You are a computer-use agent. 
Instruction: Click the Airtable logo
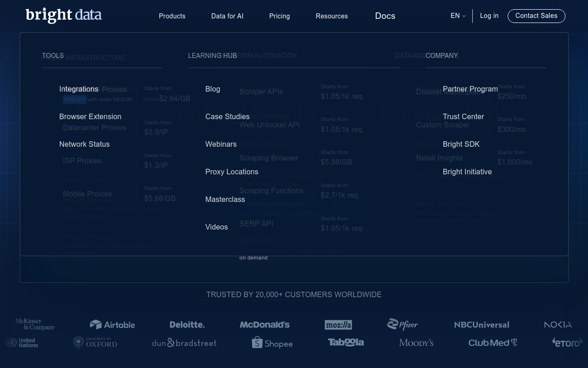coord(112,324)
